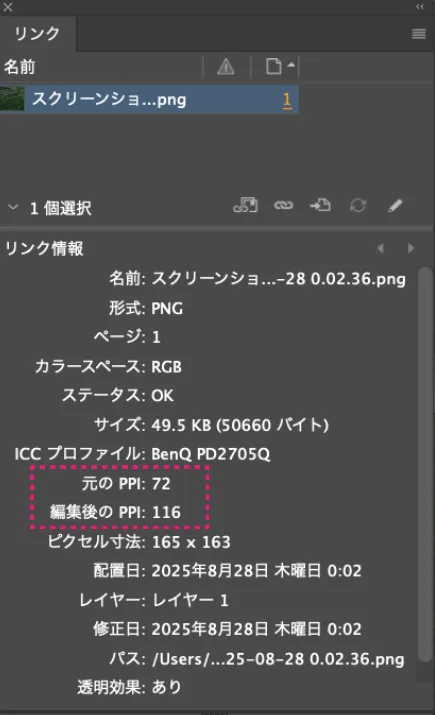This screenshot has height=715, width=435.
Task: Click the Edit Original pencil icon
Action: 395,206
